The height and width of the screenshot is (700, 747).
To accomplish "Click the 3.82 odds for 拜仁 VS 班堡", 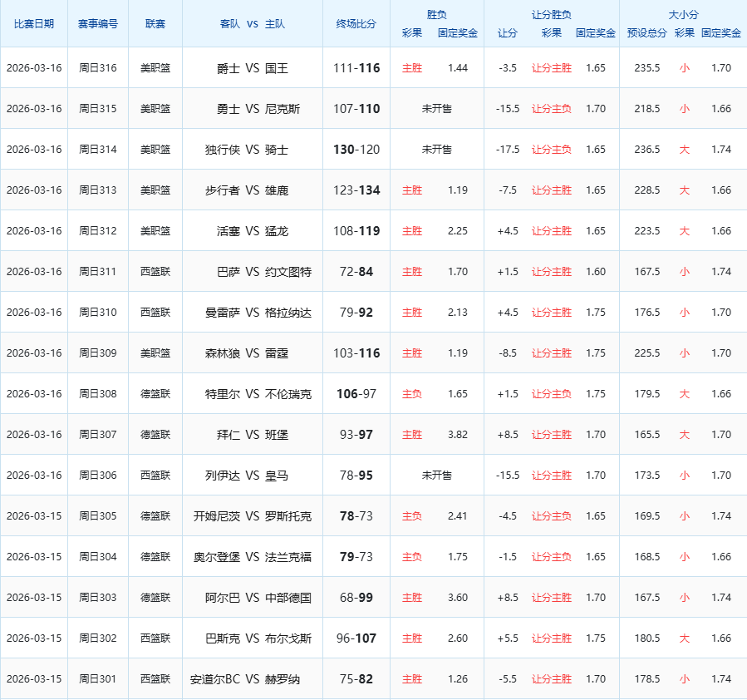I will (457, 435).
